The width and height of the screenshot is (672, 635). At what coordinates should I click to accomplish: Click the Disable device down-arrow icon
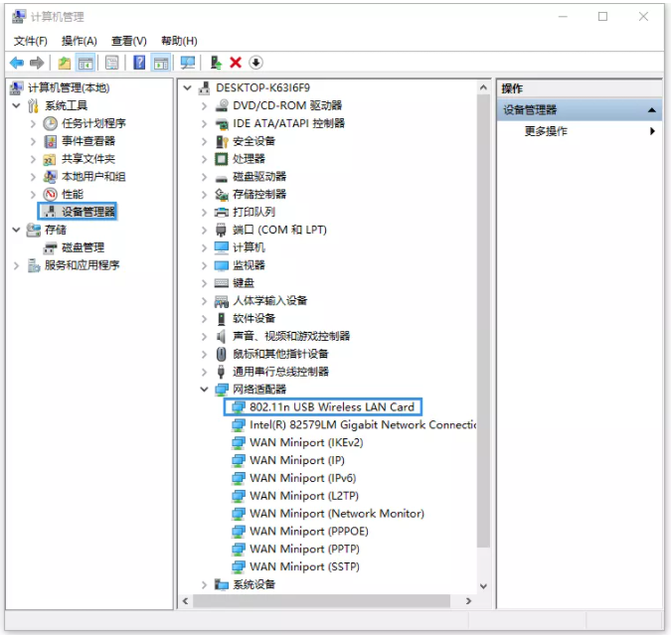pos(255,63)
